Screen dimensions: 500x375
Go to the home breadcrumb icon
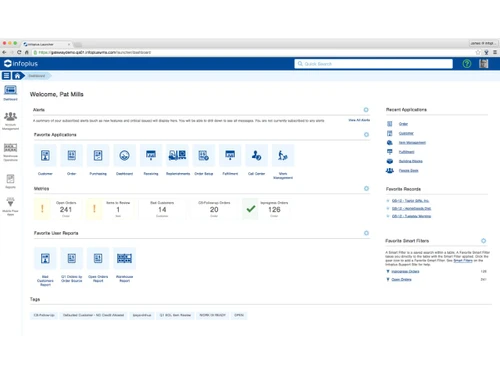[x=17, y=76]
